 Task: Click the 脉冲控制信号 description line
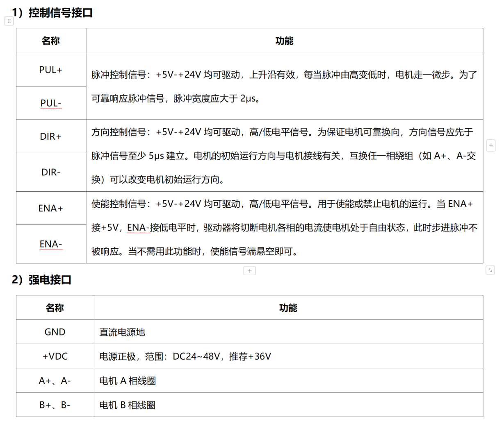click(284, 75)
